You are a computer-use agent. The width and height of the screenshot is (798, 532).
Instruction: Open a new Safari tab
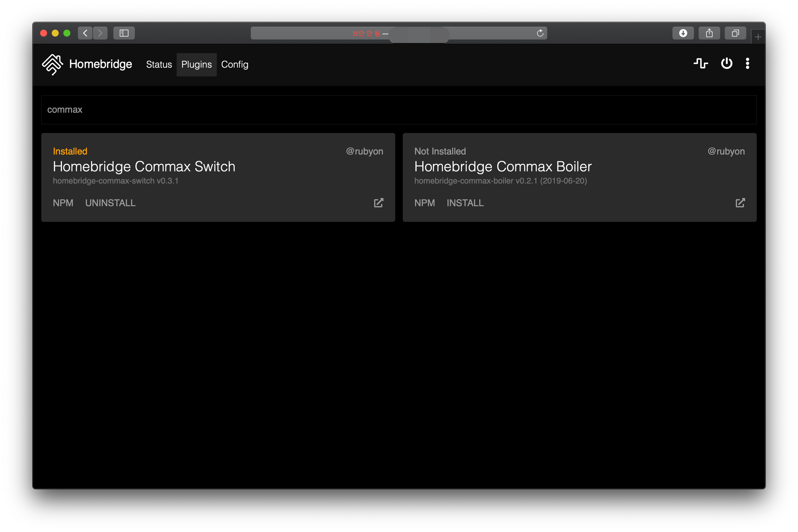758,37
